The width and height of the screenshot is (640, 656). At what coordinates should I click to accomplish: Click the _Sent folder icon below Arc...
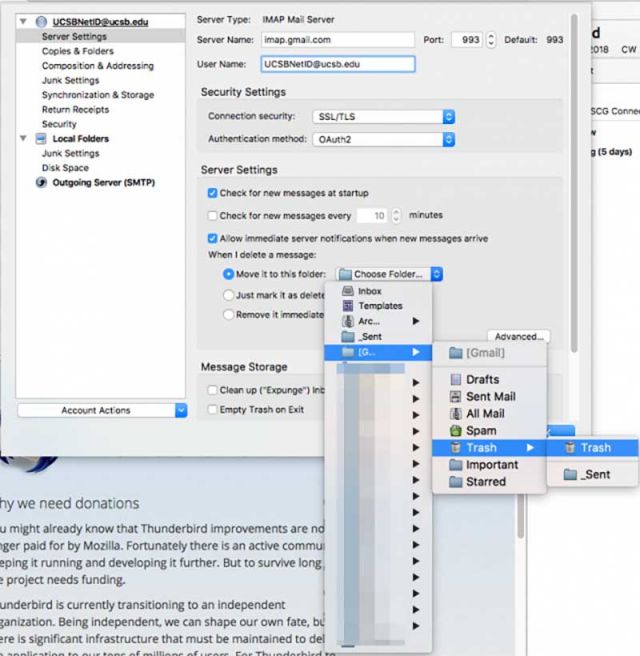click(x=348, y=336)
